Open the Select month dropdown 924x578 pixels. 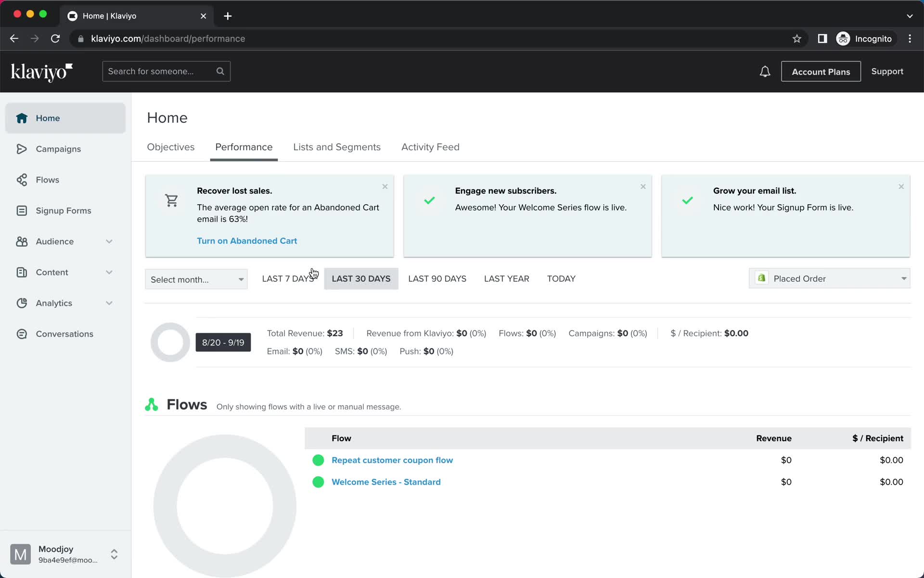click(x=195, y=279)
